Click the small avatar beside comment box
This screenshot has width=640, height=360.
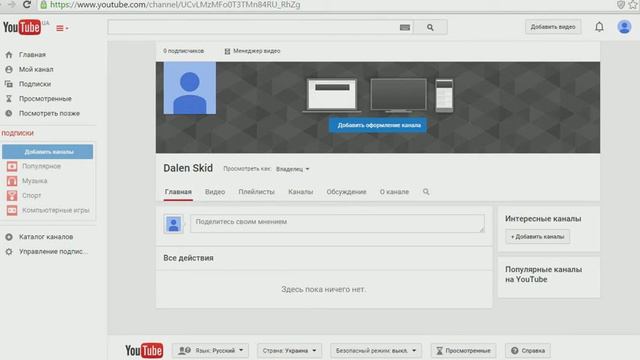point(173,224)
